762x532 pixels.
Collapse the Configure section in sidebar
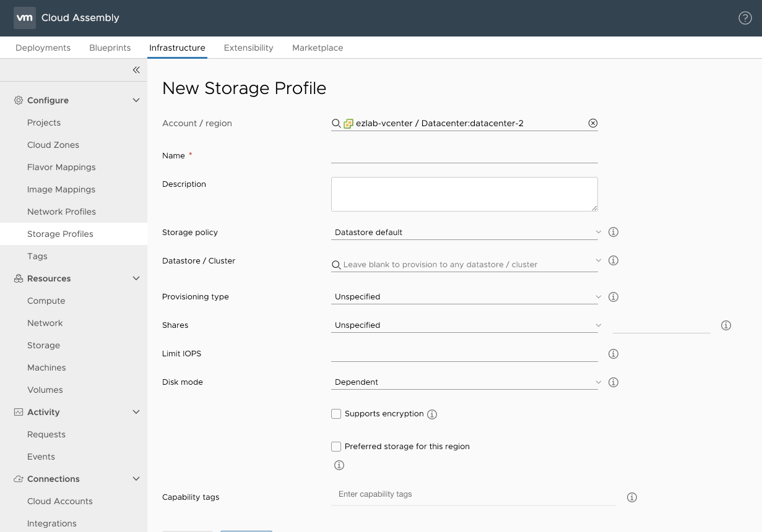(x=136, y=100)
